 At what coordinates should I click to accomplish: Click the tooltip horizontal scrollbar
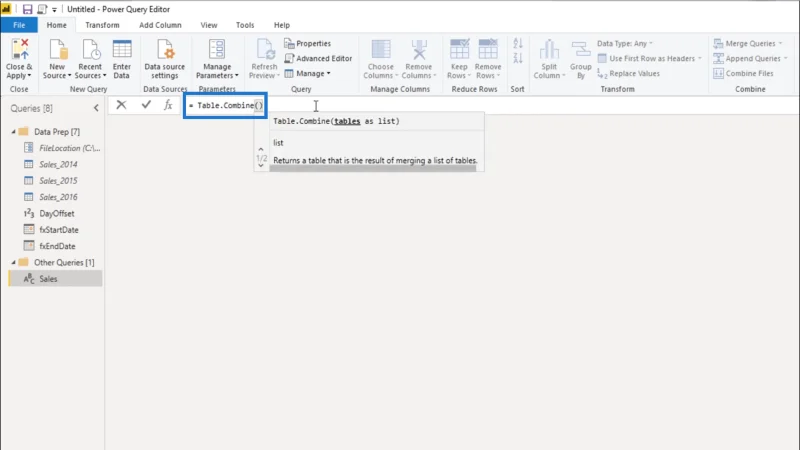(372, 168)
